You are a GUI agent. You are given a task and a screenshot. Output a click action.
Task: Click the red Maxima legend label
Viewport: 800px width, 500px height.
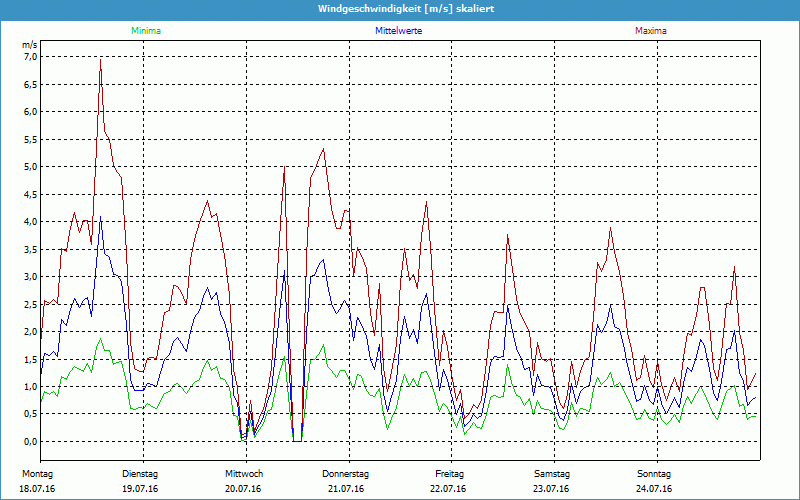(651, 31)
